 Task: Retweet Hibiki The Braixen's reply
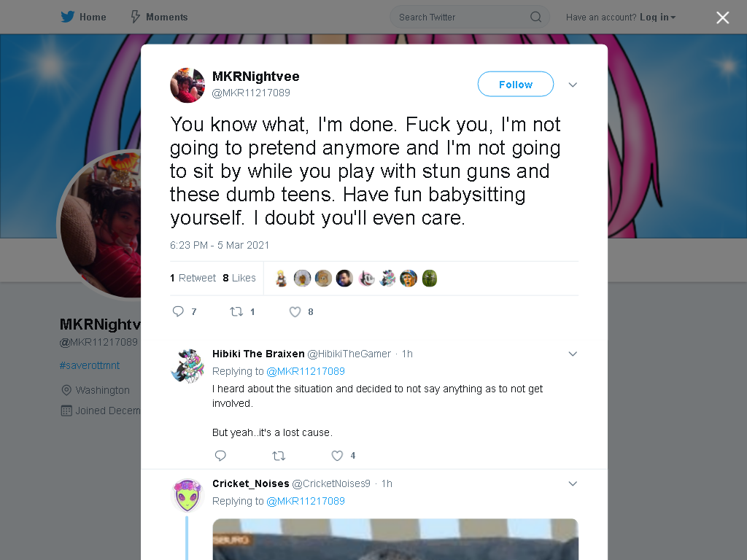pyautogui.click(x=279, y=456)
